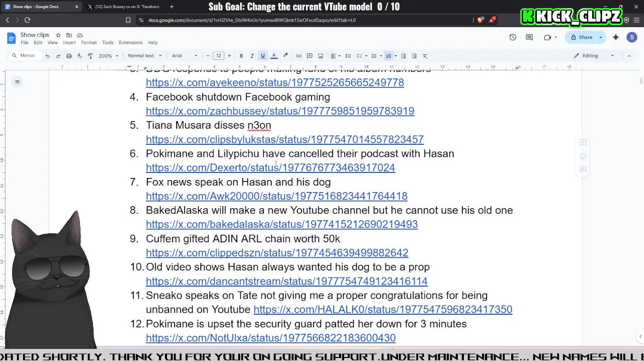Open the bakedalaska status link
Image resolution: width=644 pixels, height=362 pixels.
[282, 224]
